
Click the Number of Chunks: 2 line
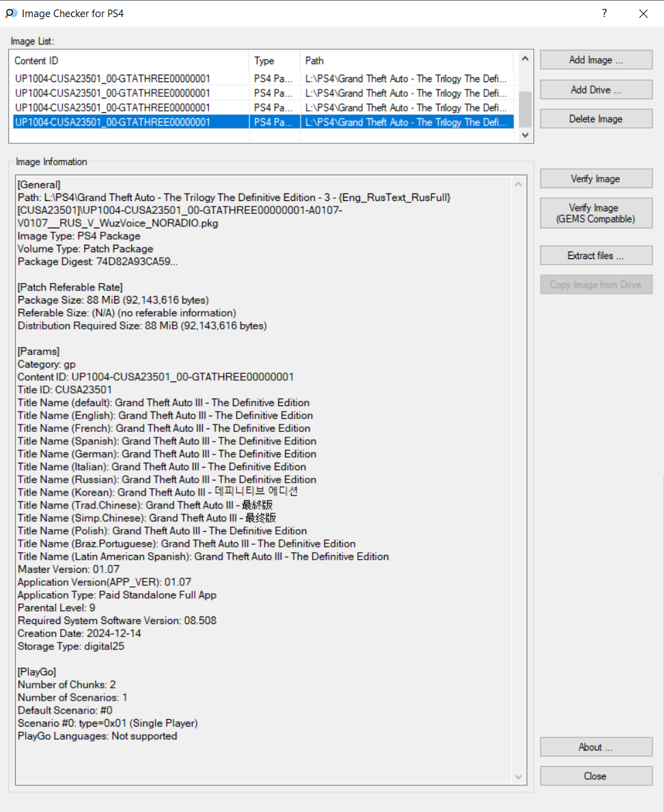[x=67, y=685]
